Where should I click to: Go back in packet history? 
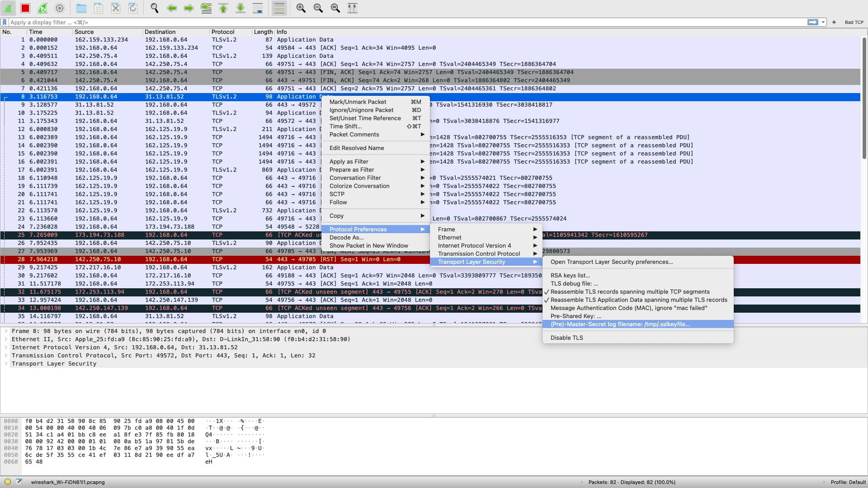172,8
